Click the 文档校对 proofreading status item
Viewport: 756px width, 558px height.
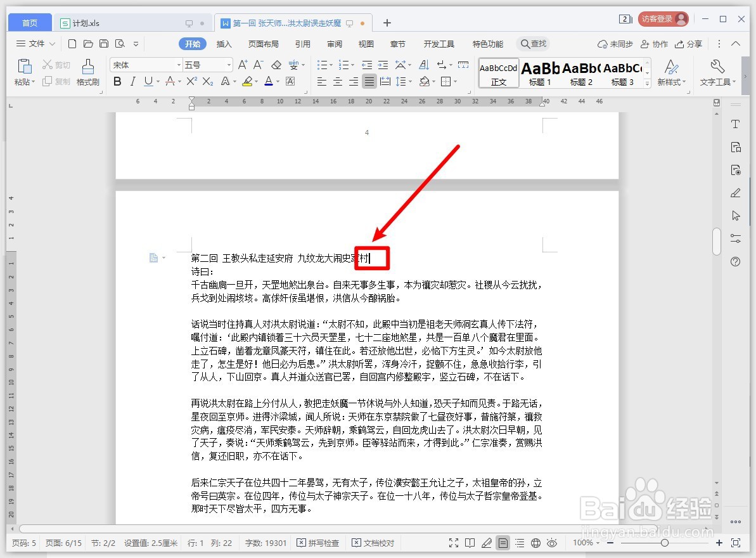tap(373, 543)
